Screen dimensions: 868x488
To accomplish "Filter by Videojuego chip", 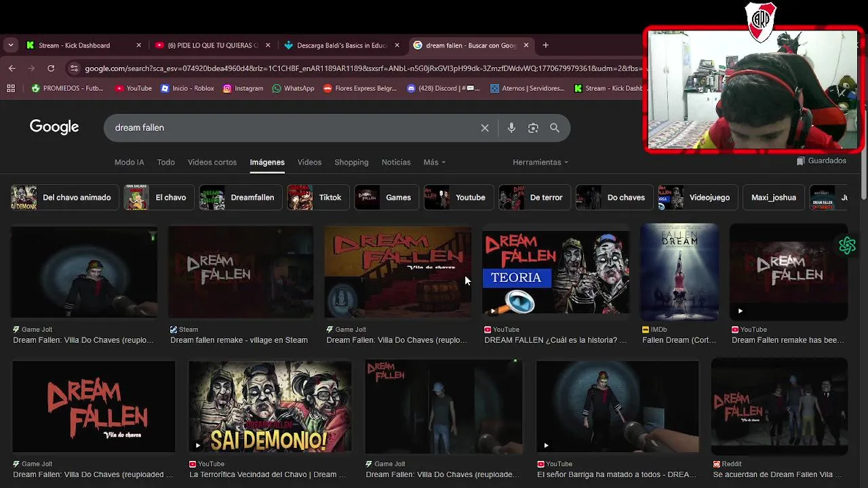I will click(698, 197).
